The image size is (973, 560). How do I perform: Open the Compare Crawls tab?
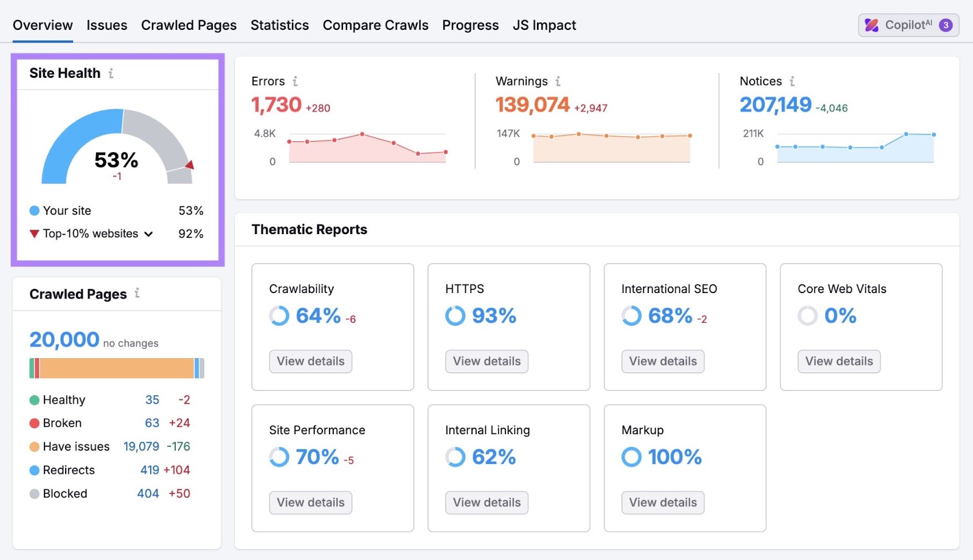coord(375,25)
